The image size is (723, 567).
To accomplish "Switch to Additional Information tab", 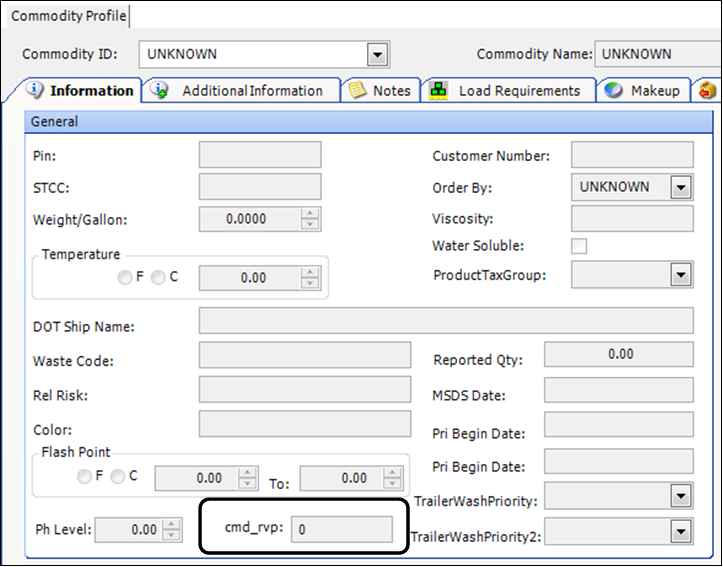I will 241,90.
